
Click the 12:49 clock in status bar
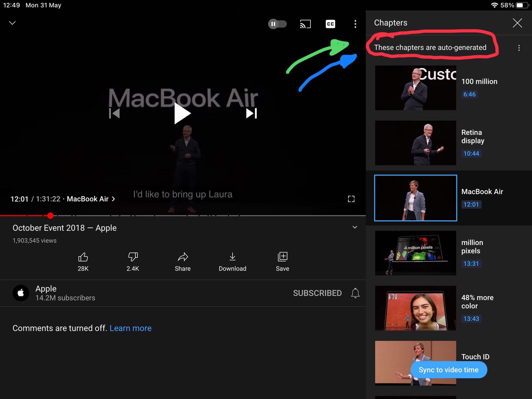tap(12, 5)
